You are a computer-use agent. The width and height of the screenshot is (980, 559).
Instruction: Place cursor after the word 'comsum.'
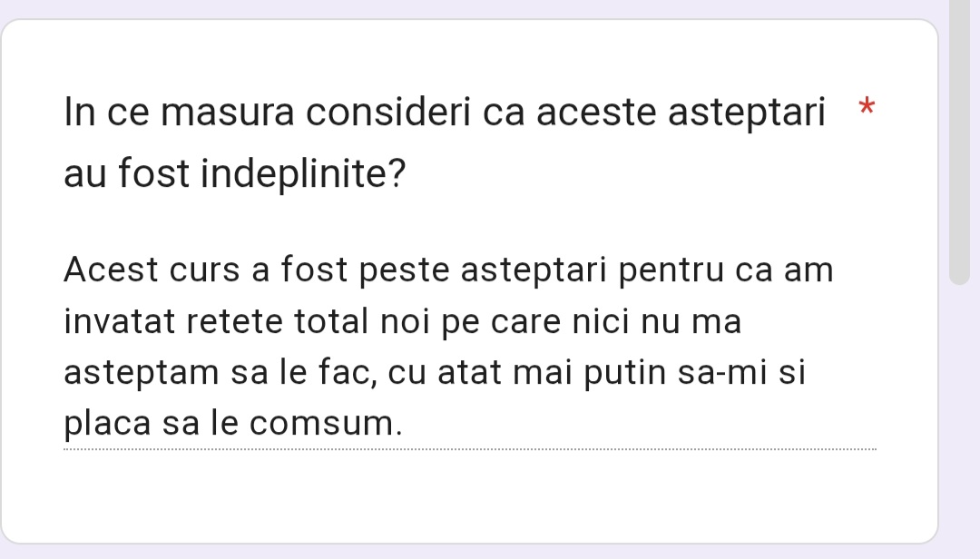click(x=403, y=424)
